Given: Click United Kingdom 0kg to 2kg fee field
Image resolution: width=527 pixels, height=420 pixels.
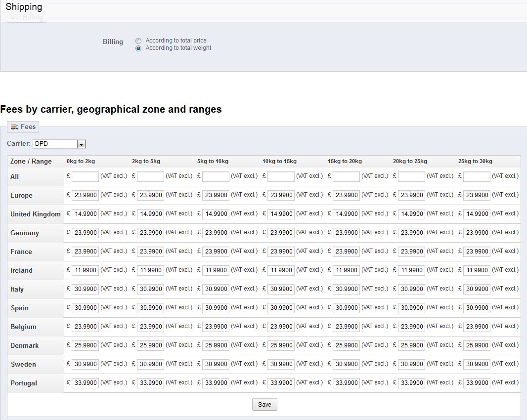Looking at the screenshot, I should (85, 214).
